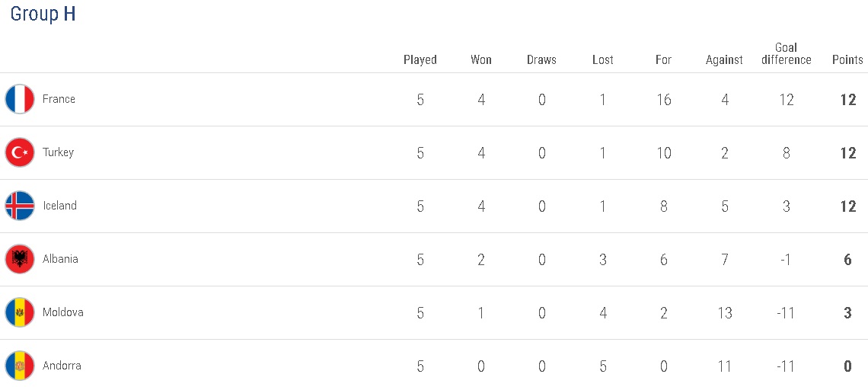
Task: Click the Won column header
Action: [481, 59]
